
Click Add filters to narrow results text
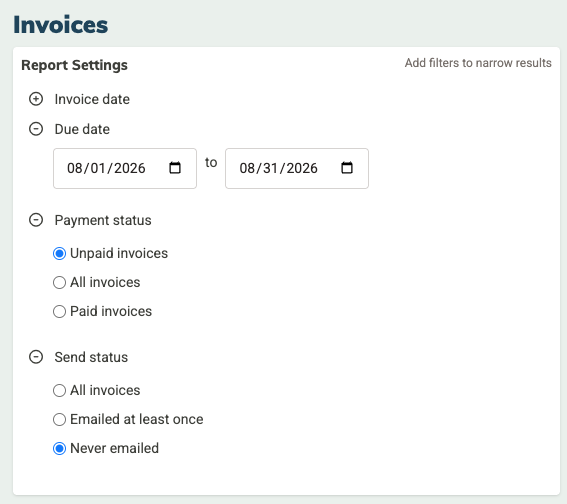[478, 63]
